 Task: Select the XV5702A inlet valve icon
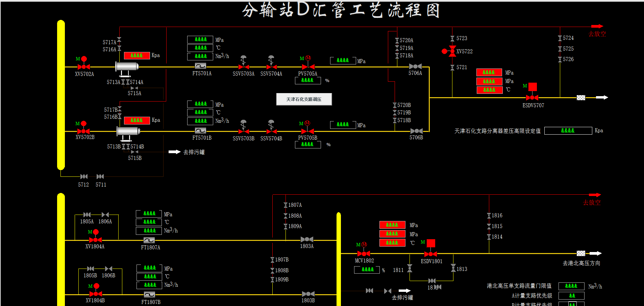click(x=83, y=66)
